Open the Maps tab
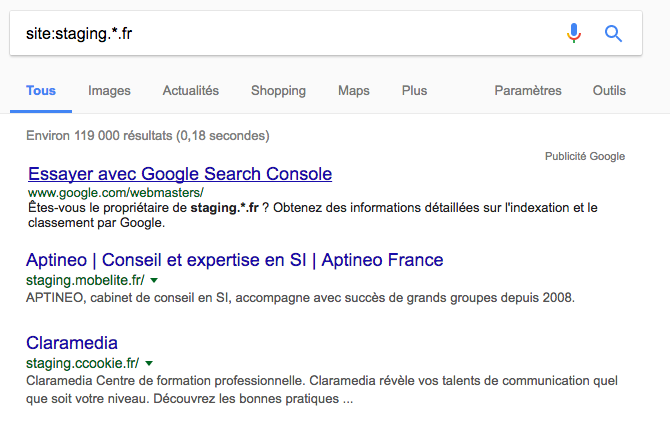 click(354, 91)
